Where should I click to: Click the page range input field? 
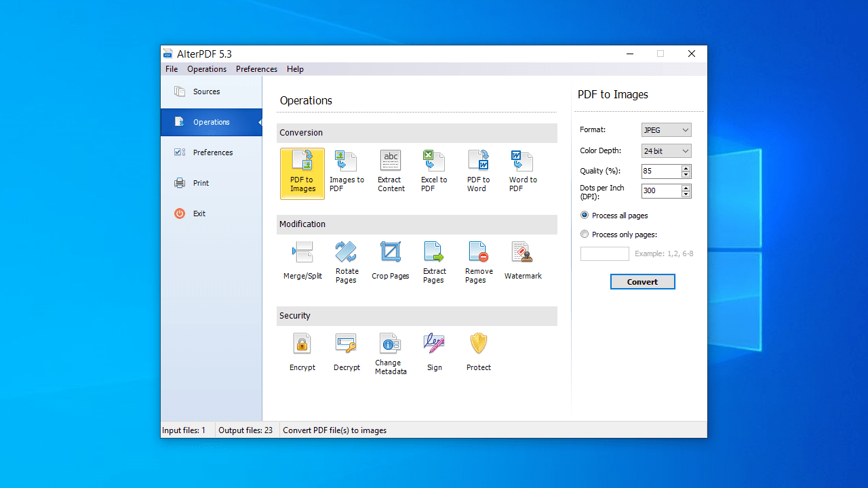pyautogui.click(x=605, y=253)
